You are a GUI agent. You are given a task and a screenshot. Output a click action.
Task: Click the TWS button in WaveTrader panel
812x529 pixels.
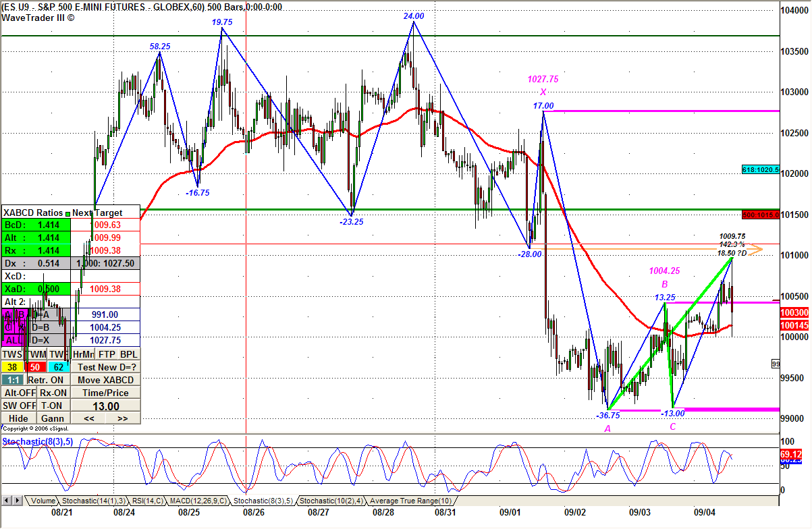tap(12, 354)
